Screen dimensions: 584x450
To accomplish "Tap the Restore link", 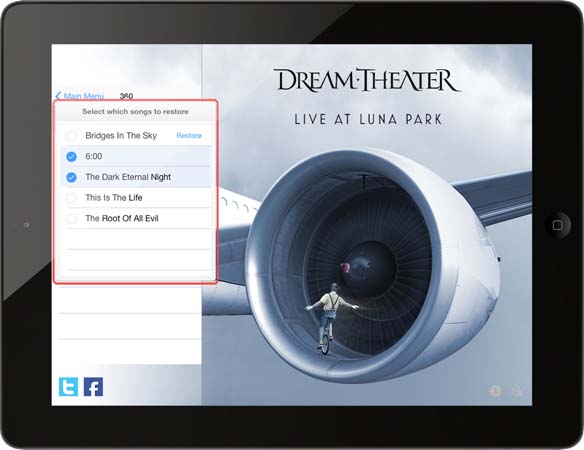I will (189, 136).
